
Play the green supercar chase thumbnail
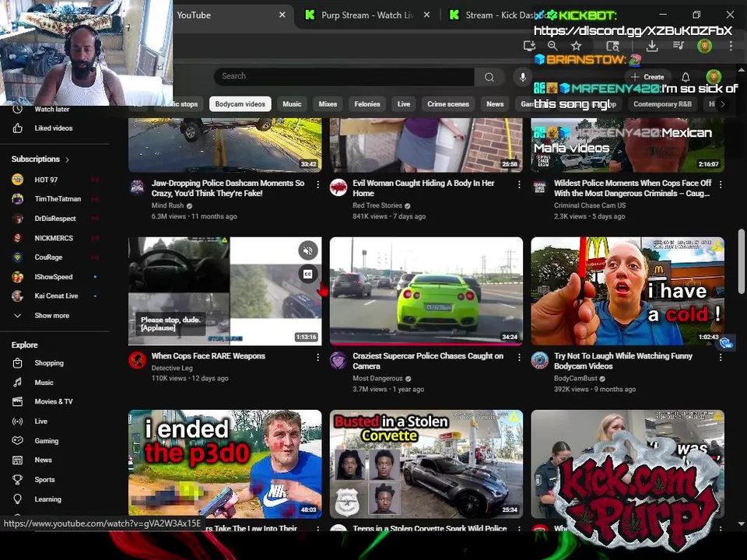426,291
